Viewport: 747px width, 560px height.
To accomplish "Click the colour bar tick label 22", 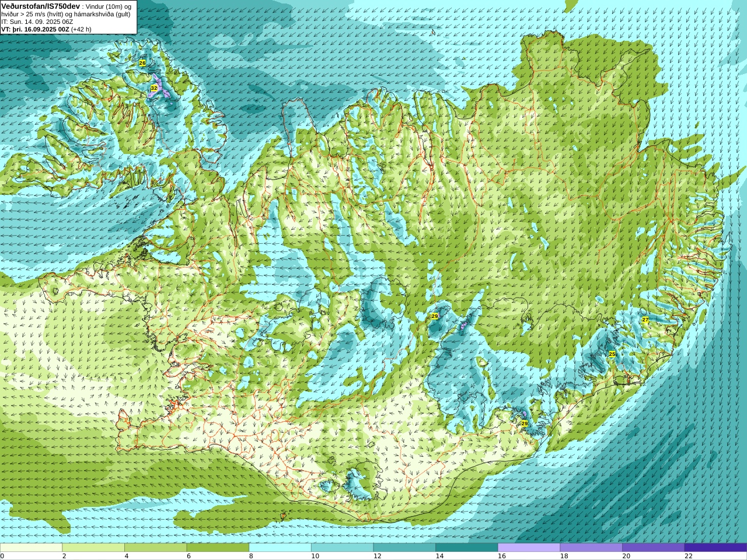I will (689, 556).
